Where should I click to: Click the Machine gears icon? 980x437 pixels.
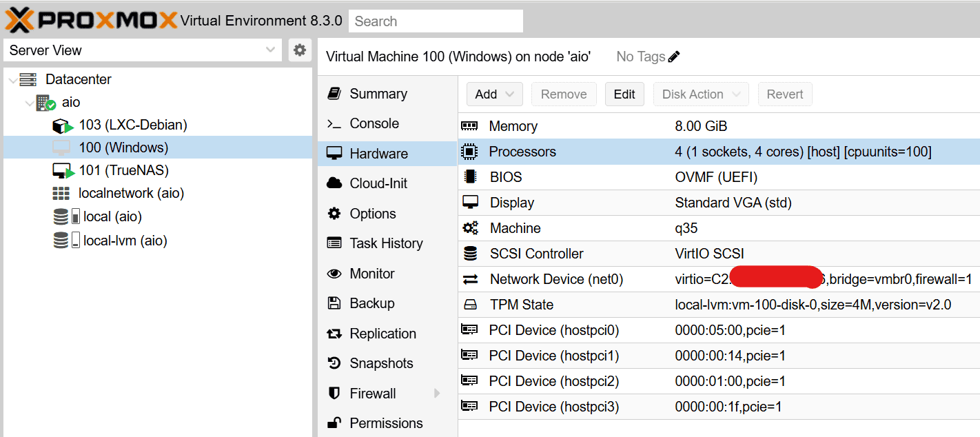coord(470,228)
